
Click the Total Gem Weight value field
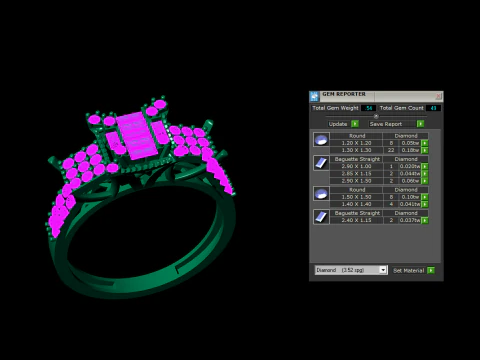[x=369, y=108]
